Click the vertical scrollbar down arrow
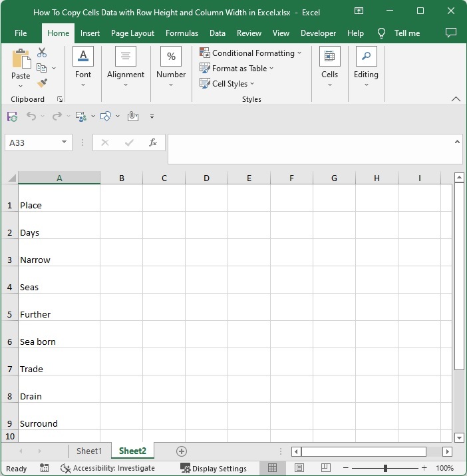 459,437
